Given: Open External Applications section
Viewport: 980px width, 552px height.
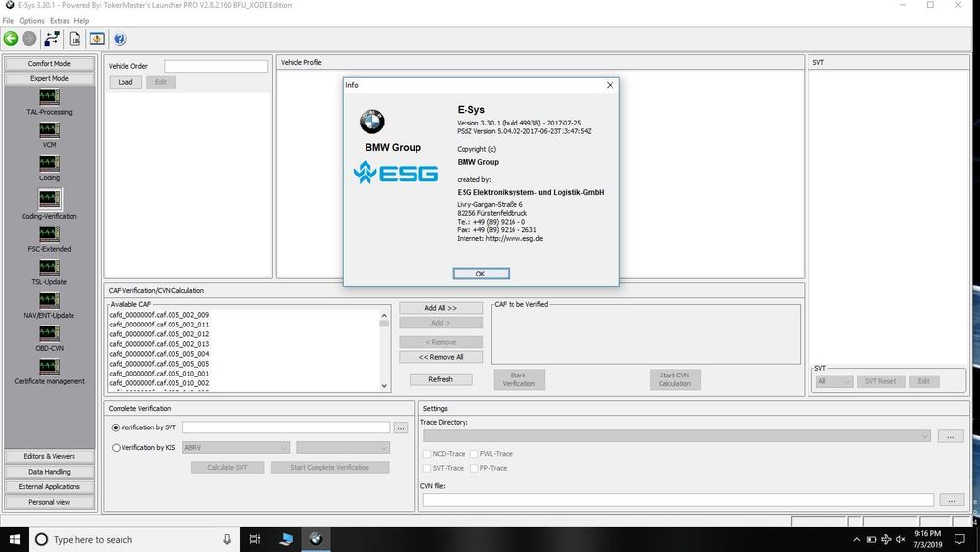Looking at the screenshot, I should click(49, 486).
